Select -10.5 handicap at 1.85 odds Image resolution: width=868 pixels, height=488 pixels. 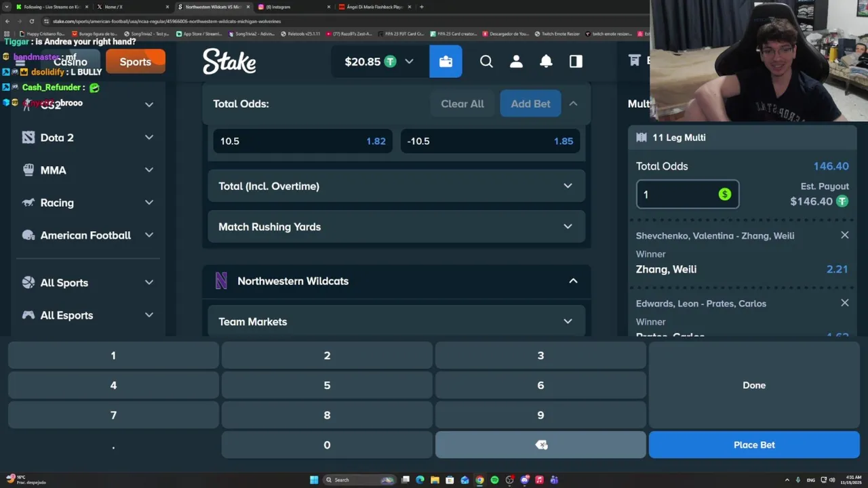[x=490, y=141]
